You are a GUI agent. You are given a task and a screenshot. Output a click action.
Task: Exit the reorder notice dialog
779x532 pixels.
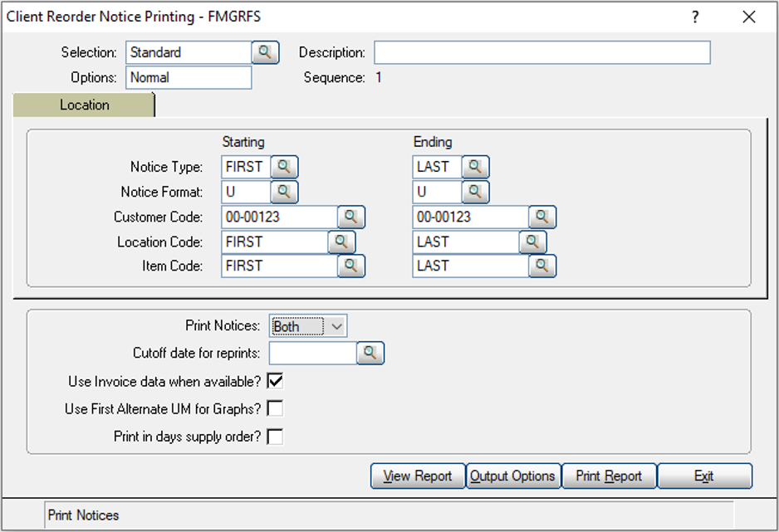705,476
